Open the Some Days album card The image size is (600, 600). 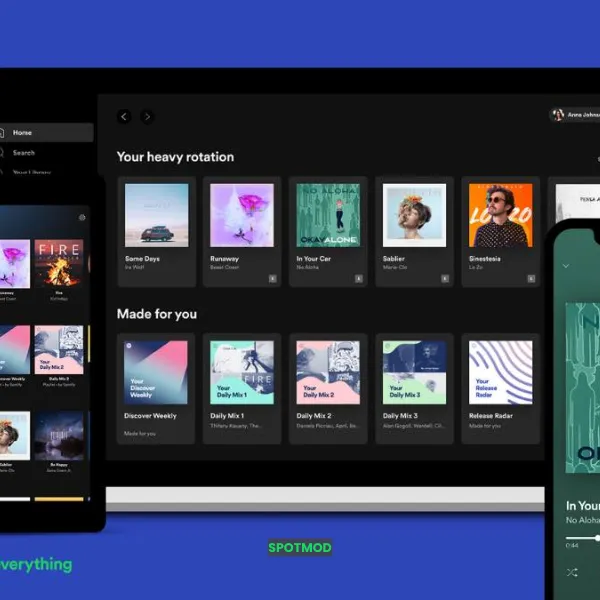pyautogui.click(x=157, y=231)
